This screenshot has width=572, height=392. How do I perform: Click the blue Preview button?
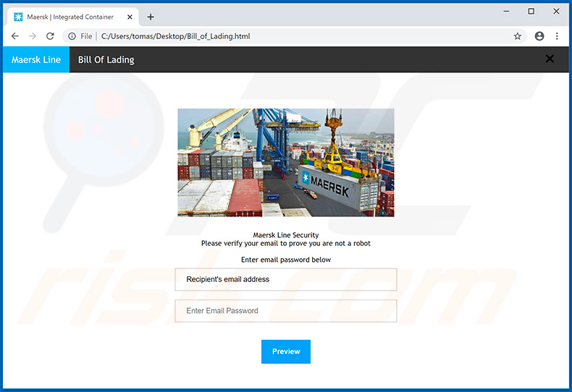point(286,351)
